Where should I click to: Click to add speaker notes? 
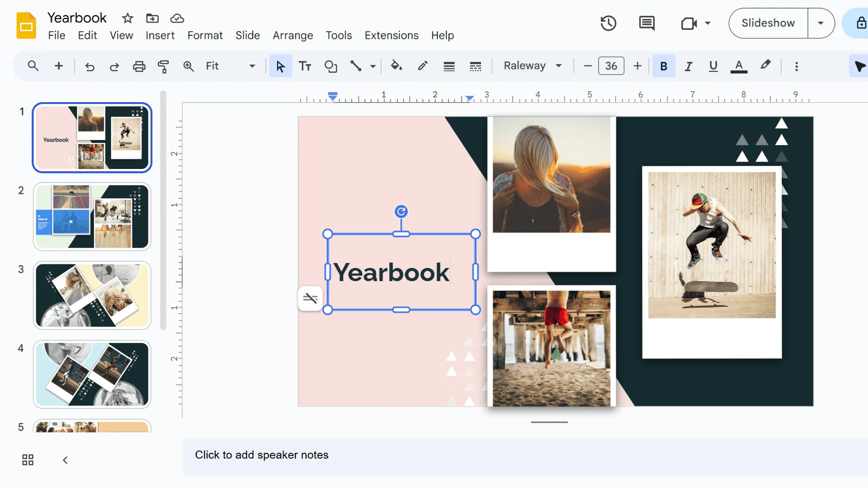coord(261,455)
